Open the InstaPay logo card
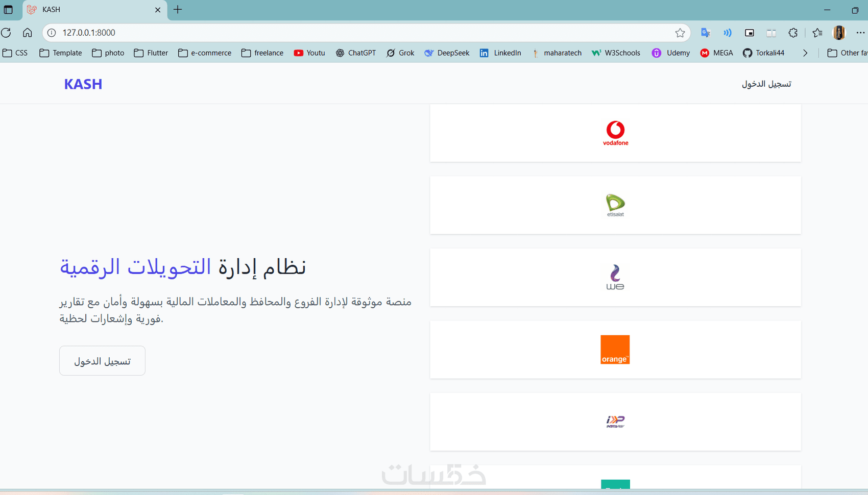This screenshot has width=868, height=495. coord(615,422)
